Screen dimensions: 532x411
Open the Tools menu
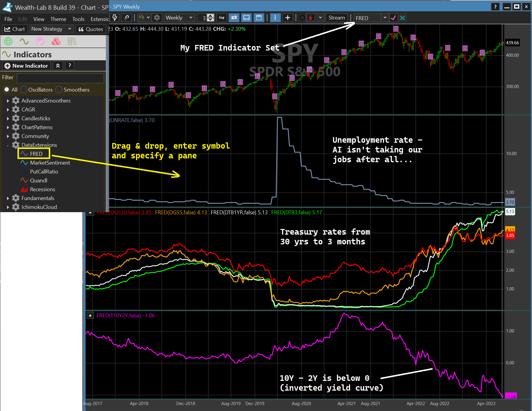pos(78,19)
